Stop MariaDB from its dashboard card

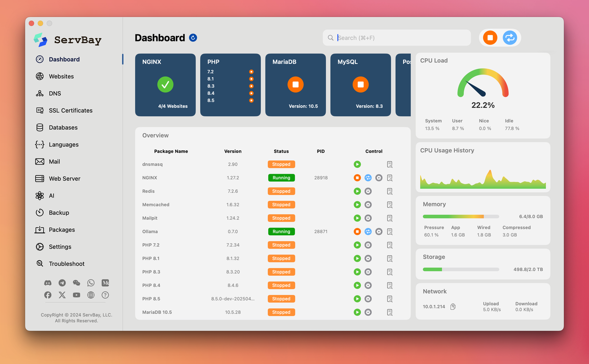coord(295,84)
